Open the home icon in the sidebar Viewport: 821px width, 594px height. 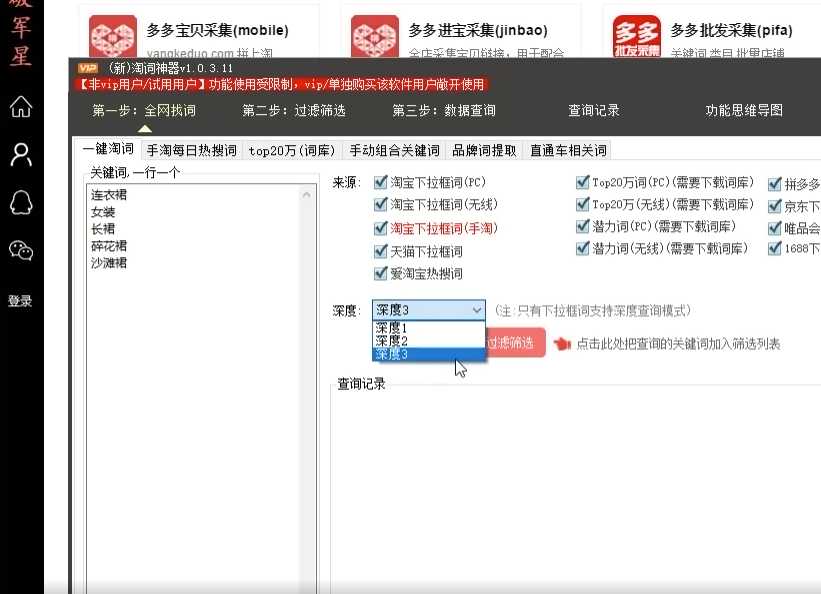pyautogui.click(x=21, y=107)
